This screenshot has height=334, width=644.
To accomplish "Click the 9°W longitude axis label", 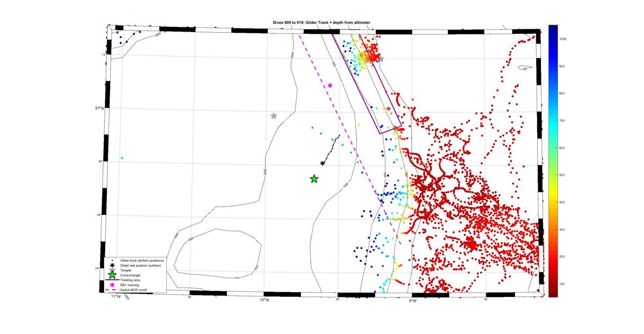I will click(x=412, y=300).
